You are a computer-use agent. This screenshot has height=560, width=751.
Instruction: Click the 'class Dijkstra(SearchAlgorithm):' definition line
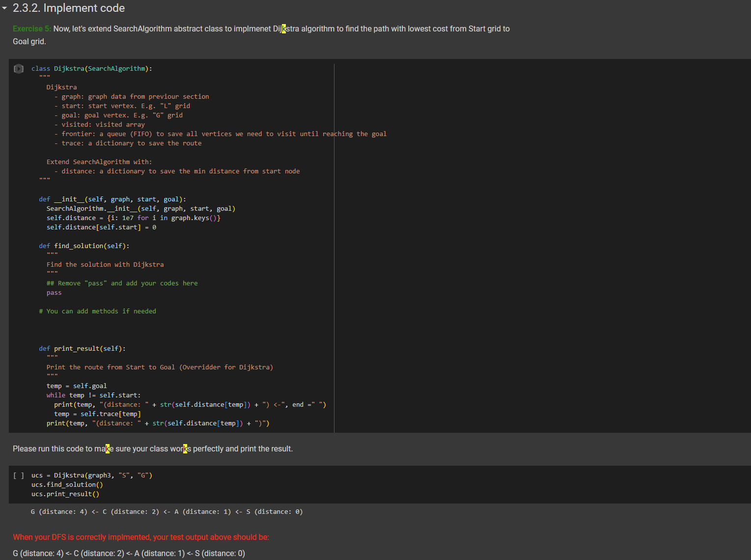(92, 68)
